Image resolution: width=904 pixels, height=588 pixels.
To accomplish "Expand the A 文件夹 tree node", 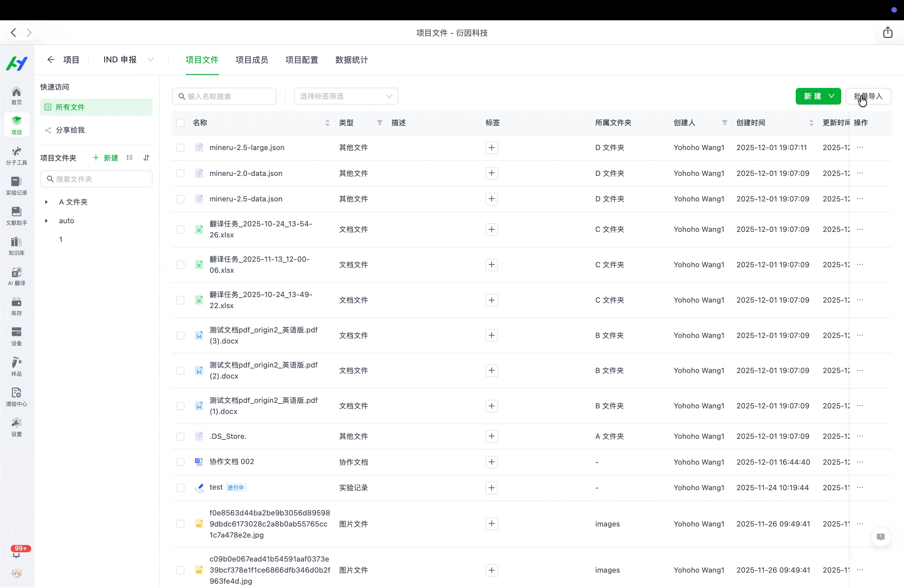I will (x=46, y=202).
